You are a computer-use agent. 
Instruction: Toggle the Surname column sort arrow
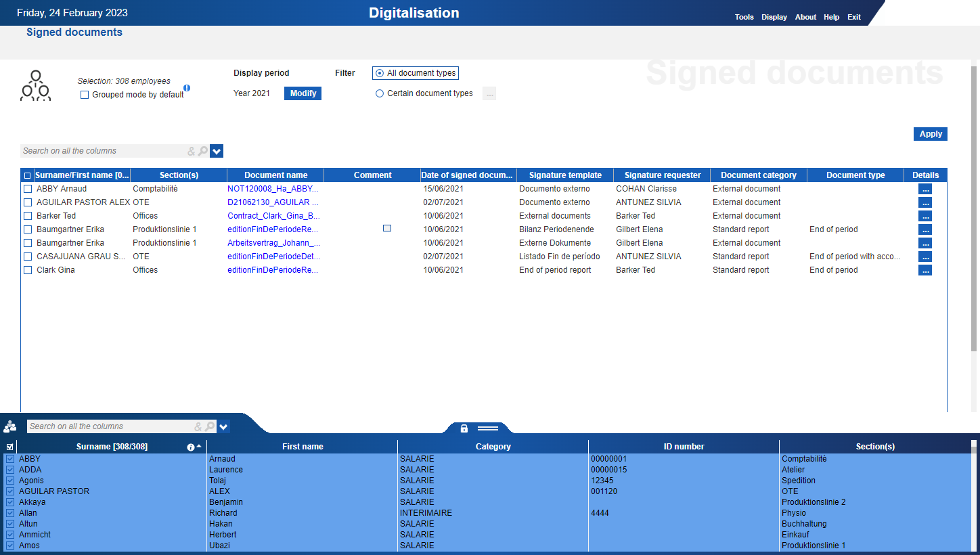coord(199,446)
